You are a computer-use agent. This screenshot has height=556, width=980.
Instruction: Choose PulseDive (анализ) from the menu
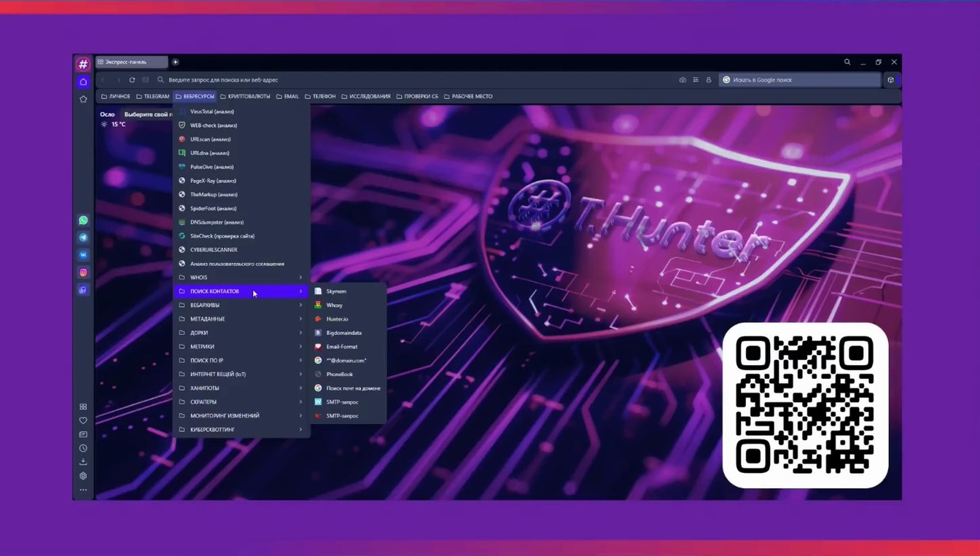[241, 167]
